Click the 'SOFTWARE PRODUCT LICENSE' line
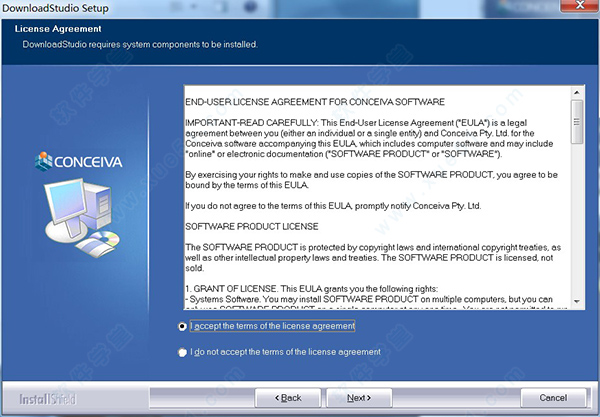Image resolution: width=600 pixels, height=417 pixels. (x=252, y=226)
